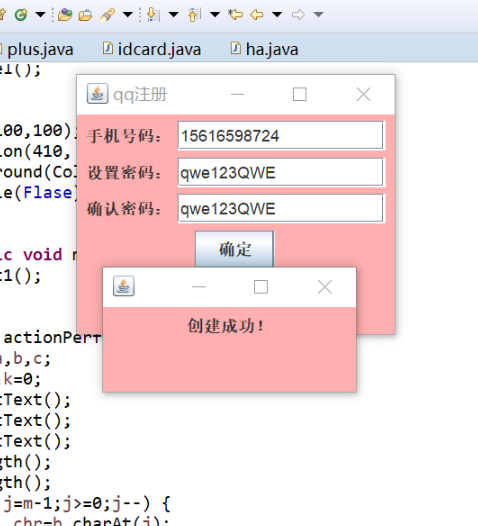
Task: Minimize the qq注册 window
Action: (237, 94)
